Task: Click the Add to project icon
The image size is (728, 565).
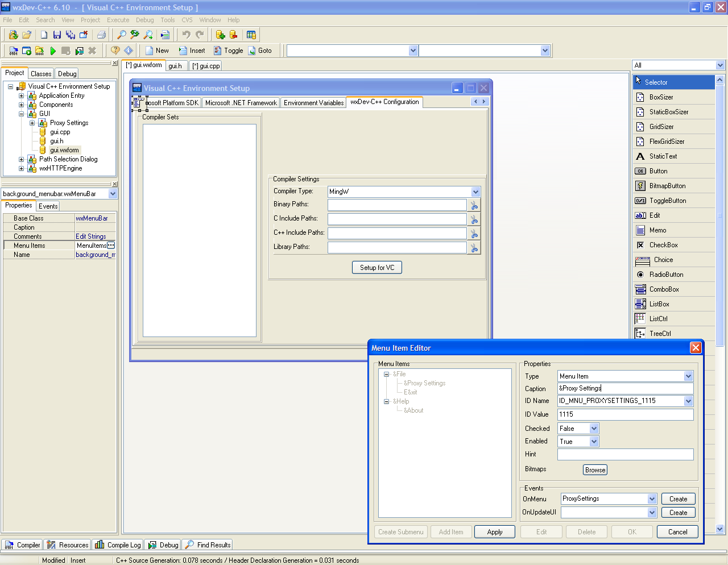Action: [x=220, y=35]
